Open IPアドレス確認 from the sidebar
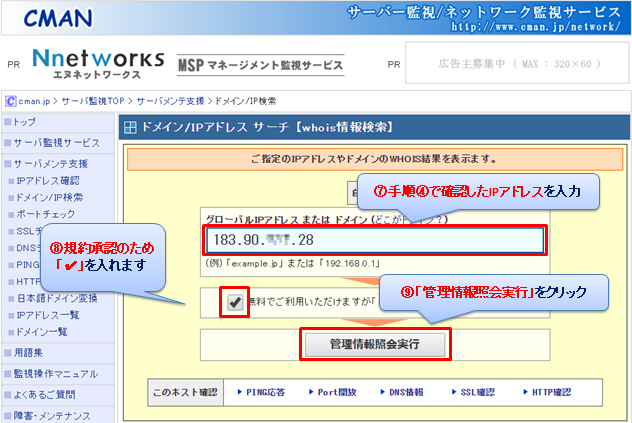632x423 pixels. [48, 181]
